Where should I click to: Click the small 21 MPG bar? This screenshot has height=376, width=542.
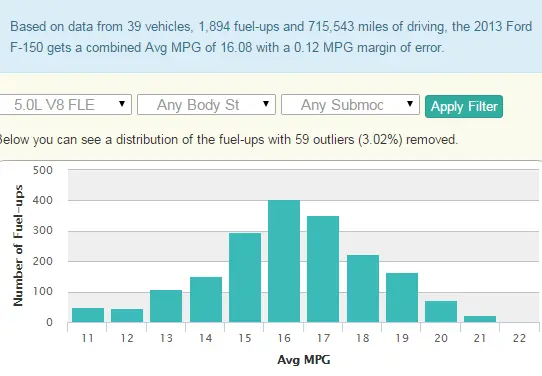pyautogui.click(x=480, y=319)
